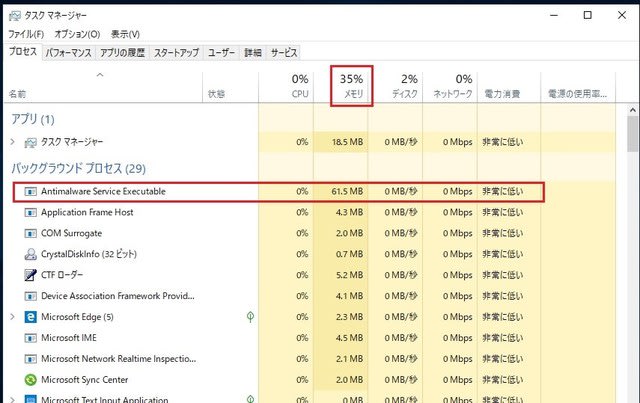Viewport: 640px width, 403px height.
Task: Select the Microsoft Network Realtime Inspectio... row
Action: tap(309, 359)
